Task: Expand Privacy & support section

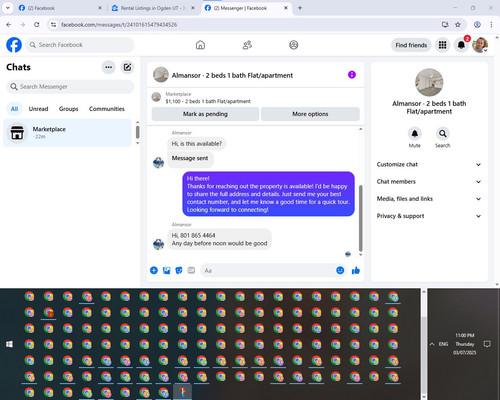Action: pyautogui.click(x=429, y=216)
